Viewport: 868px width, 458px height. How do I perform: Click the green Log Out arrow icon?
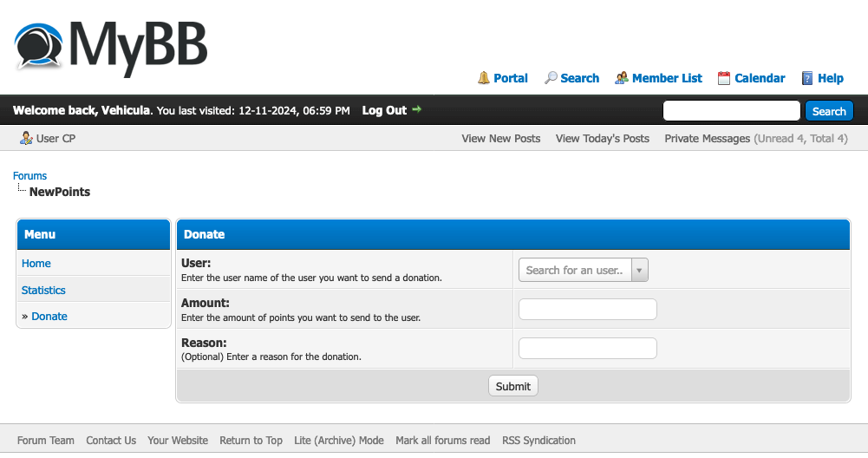(417, 109)
